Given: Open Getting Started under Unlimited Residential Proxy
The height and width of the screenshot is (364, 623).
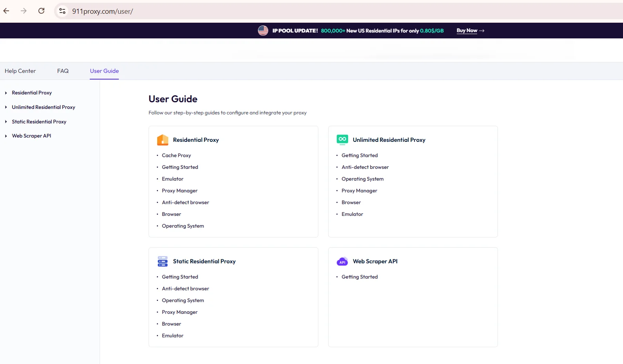Looking at the screenshot, I should coord(360,156).
